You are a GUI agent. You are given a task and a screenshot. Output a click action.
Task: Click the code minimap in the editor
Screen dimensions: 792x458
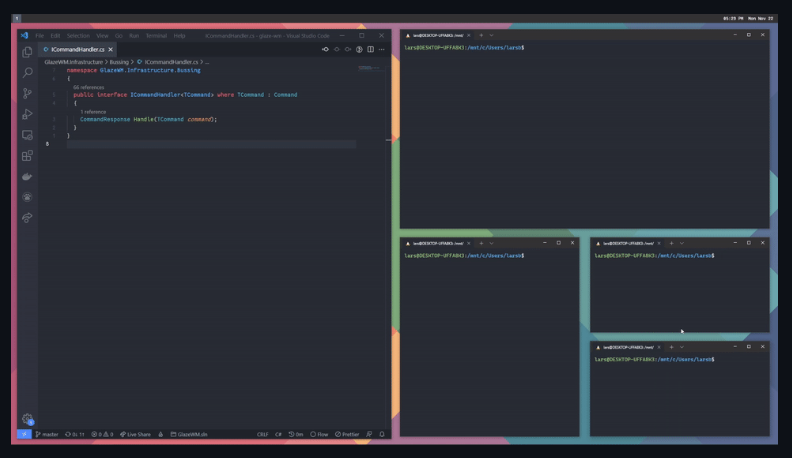coord(371,68)
